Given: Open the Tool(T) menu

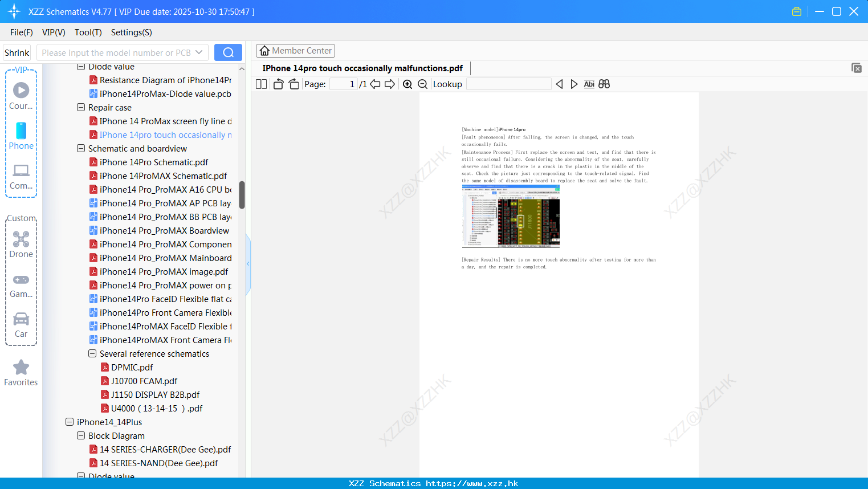Looking at the screenshot, I should pos(88,32).
